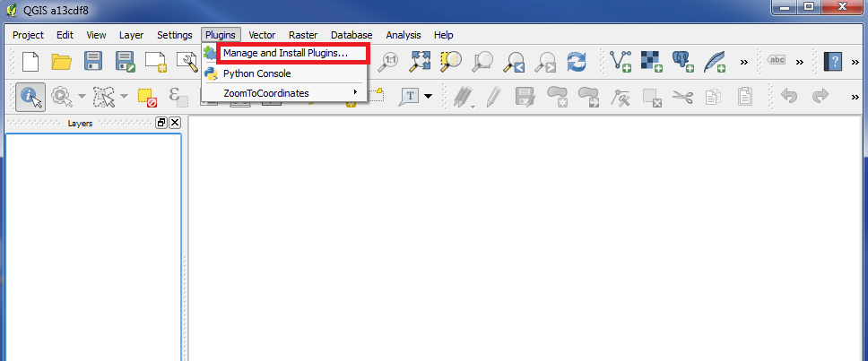The height and width of the screenshot is (361, 868).
Task: Click the Move Feature icon
Action: pyautogui.click(x=588, y=97)
